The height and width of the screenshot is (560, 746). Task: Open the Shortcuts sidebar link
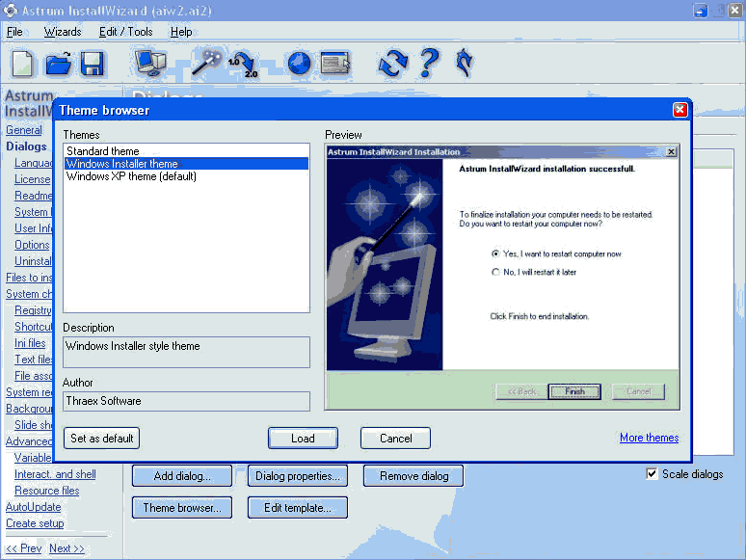(34, 327)
